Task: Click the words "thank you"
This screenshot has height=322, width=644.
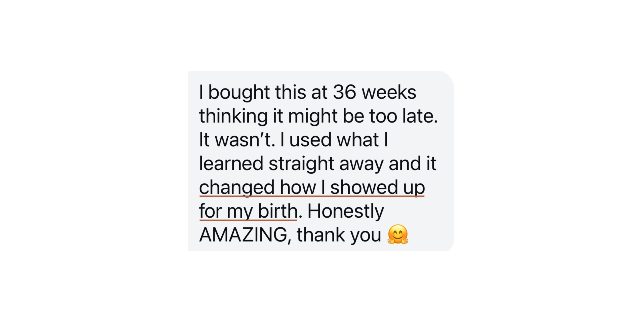Action: (x=339, y=235)
